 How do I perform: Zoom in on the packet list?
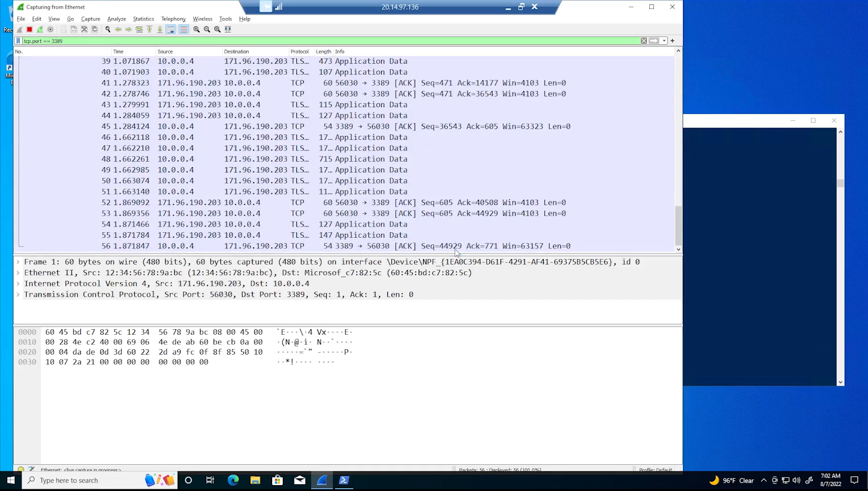196,29
